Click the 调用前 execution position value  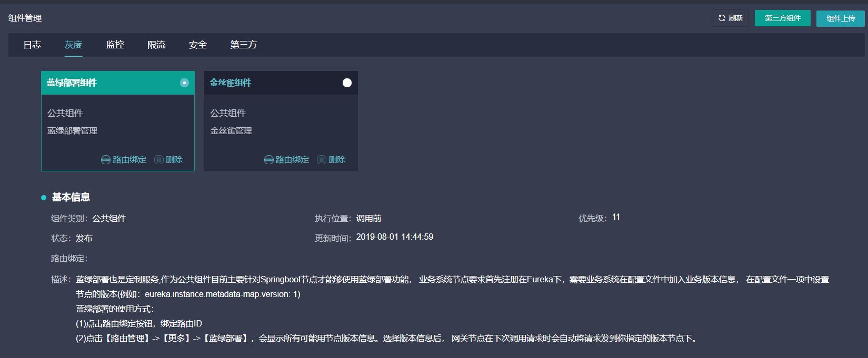coord(369,218)
